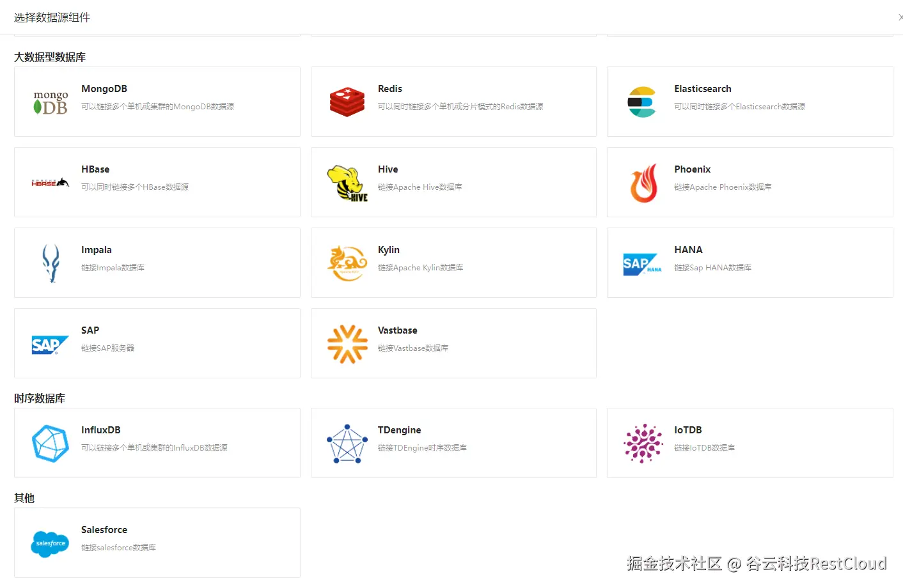This screenshot has height=588, width=903.
Task: Select the Kylin card title
Action: [x=389, y=250]
